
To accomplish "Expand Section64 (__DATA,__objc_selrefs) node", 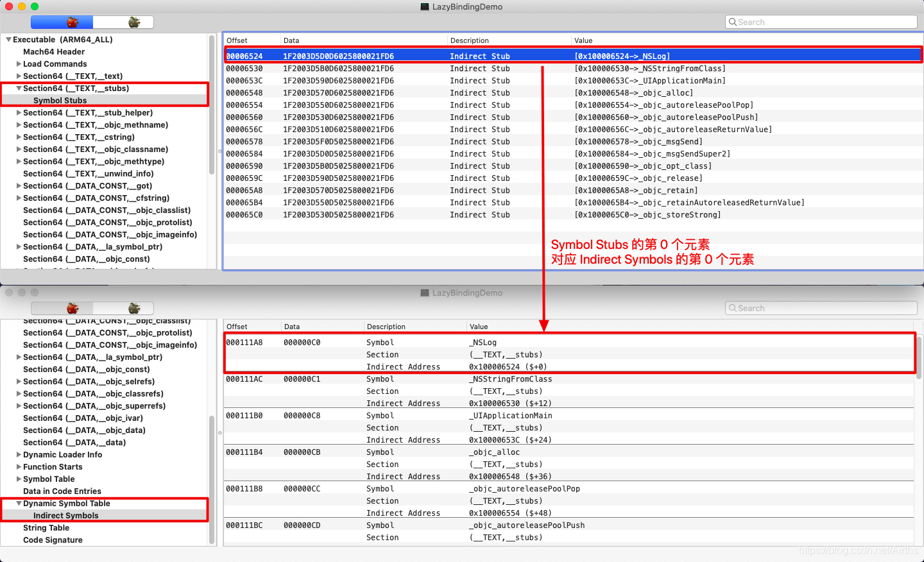I will pyautogui.click(x=19, y=382).
